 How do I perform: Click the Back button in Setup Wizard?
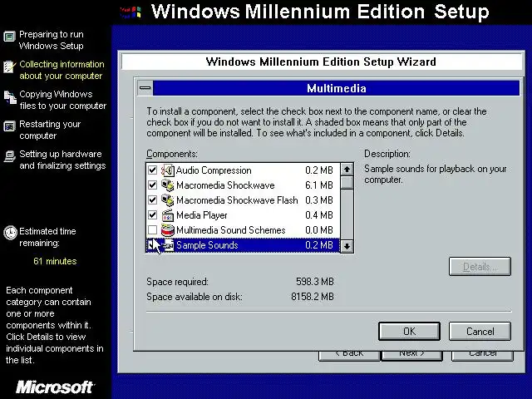pos(349,355)
